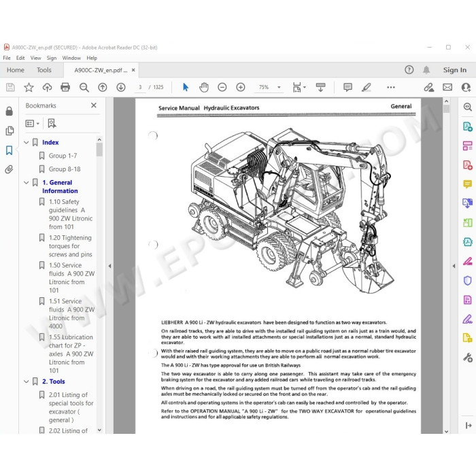Open zoom level dropdown arrow
This screenshot has width=476, height=476.
(x=279, y=88)
